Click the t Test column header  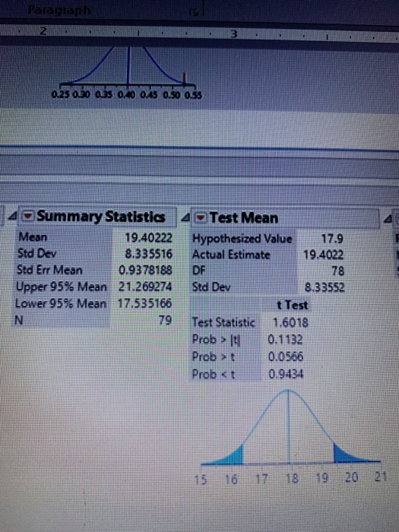click(292, 305)
